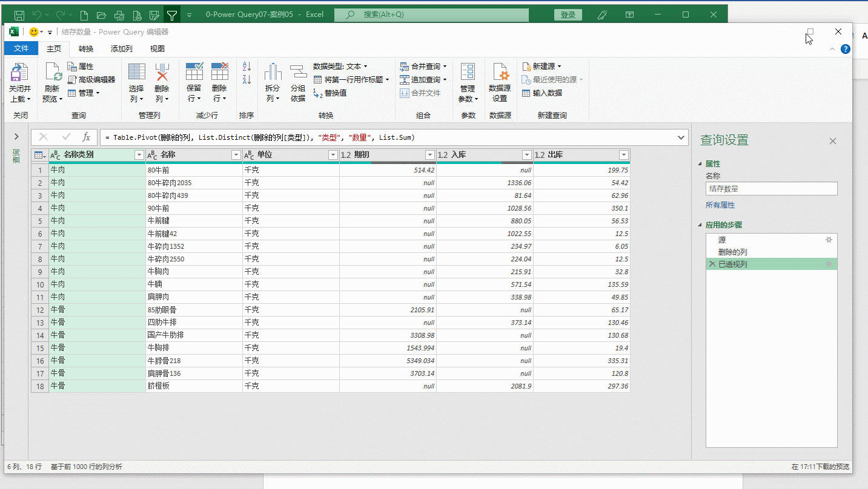This screenshot has width=868, height=489.
Task: Click the filter funnel icon in Excel toolbar
Action: pos(172,15)
